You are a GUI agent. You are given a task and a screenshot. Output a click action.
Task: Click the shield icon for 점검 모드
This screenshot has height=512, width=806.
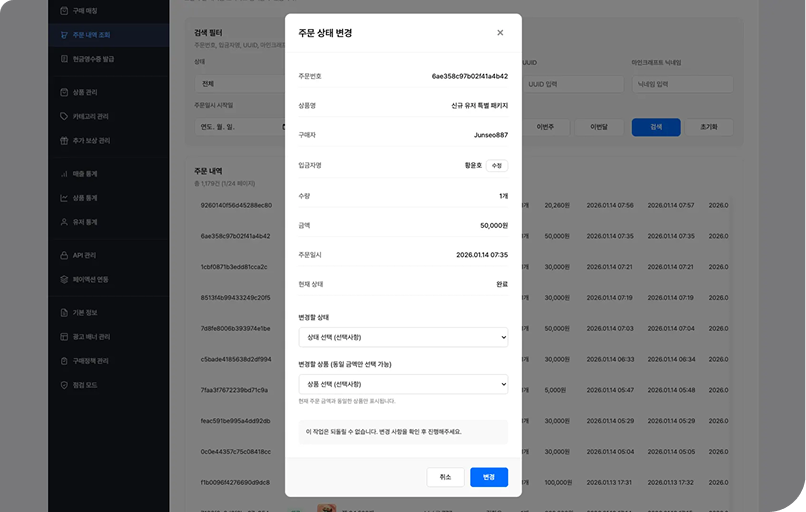point(64,385)
